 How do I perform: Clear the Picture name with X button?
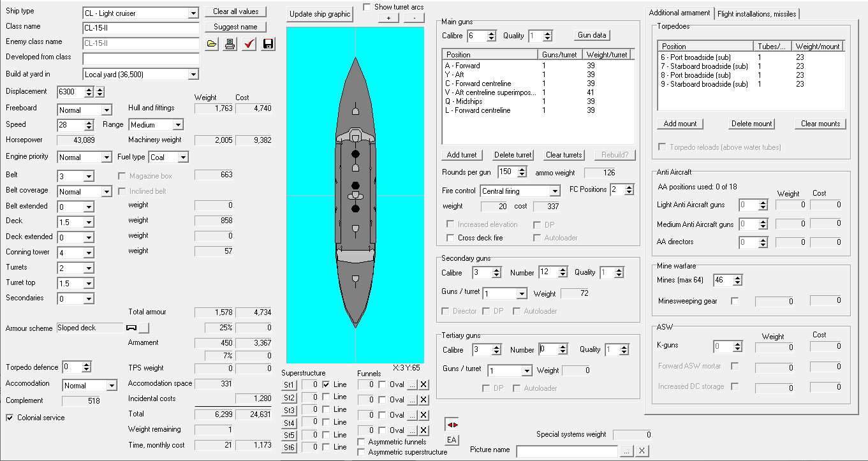pyautogui.click(x=642, y=451)
